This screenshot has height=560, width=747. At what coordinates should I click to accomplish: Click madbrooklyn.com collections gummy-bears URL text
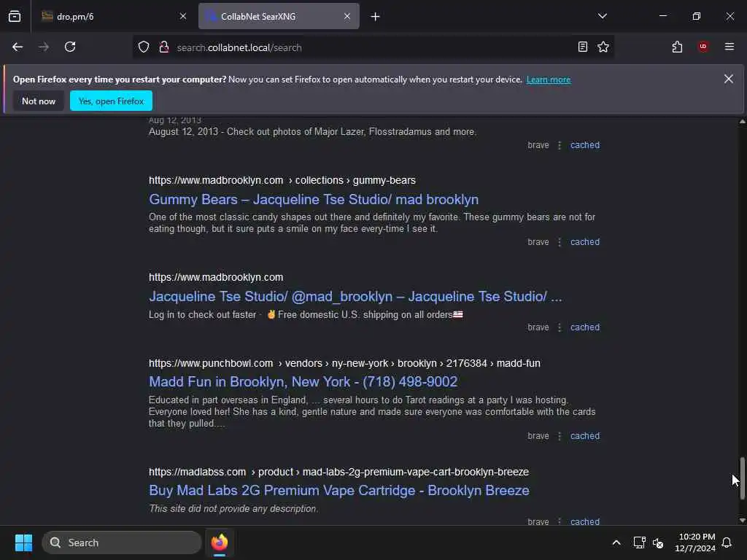pyautogui.click(x=282, y=181)
